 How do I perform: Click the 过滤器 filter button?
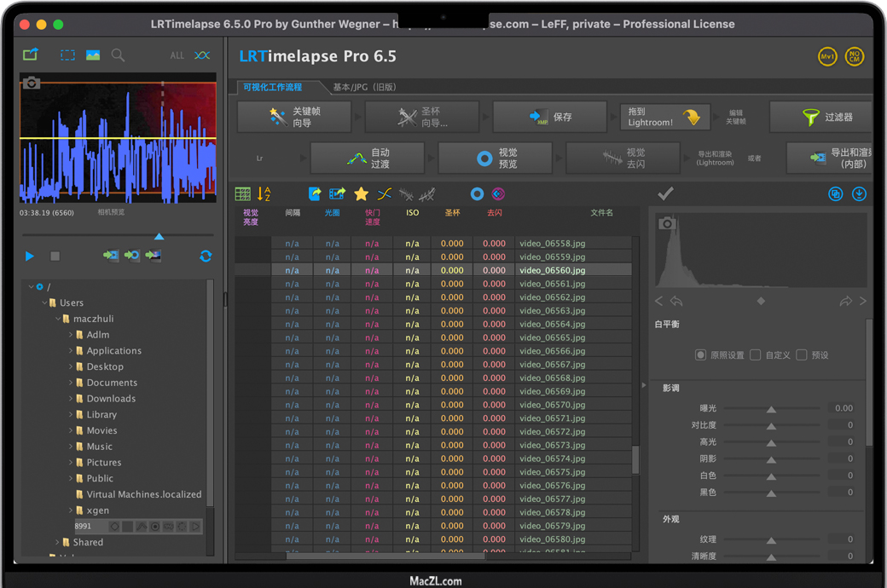coord(821,118)
